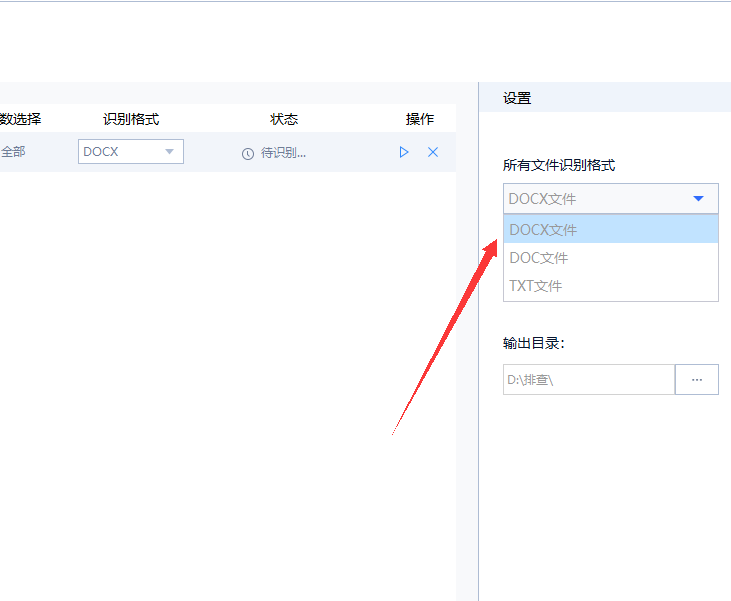
Task: Click the 待识别... status text
Action: [283, 153]
